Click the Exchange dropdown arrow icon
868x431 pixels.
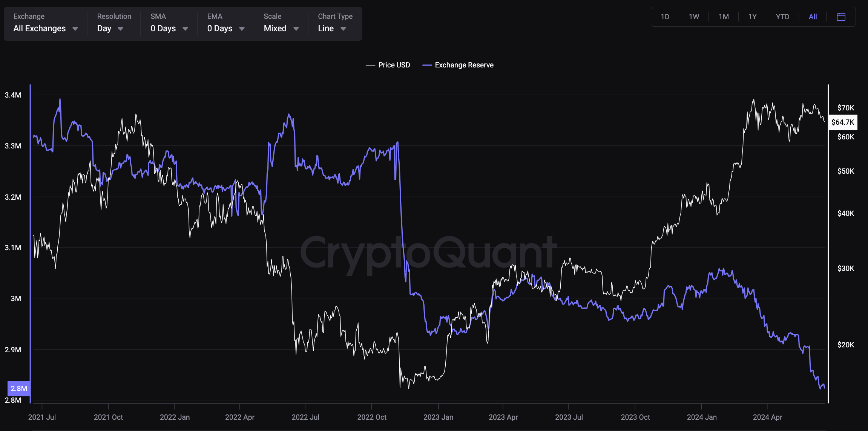click(75, 29)
